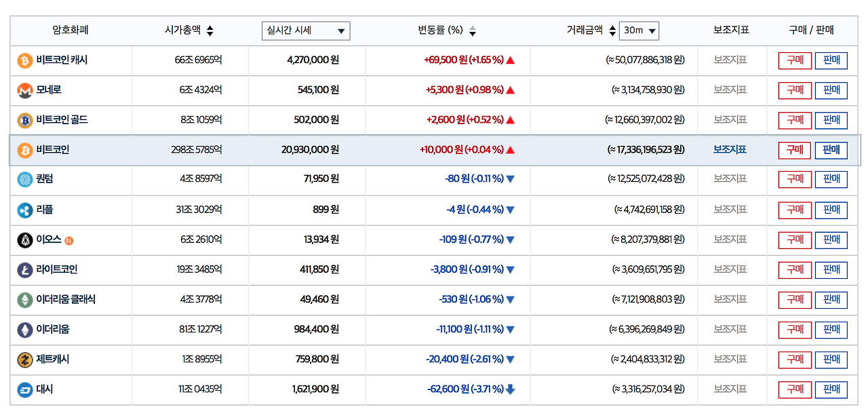The width and height of the screenshot is (868, 418).
Task: Click the 비트코인 orange coin icon
Action: click(x=25, y=150)
